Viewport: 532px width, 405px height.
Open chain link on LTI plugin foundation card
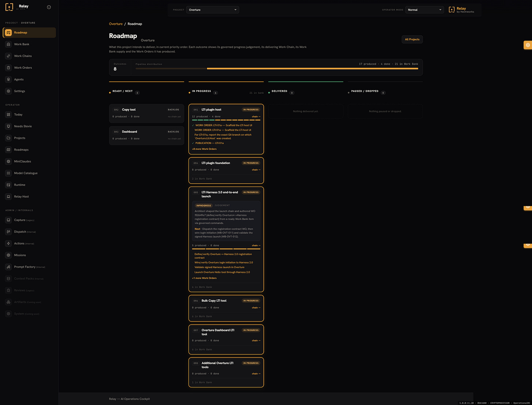[256, 170]
